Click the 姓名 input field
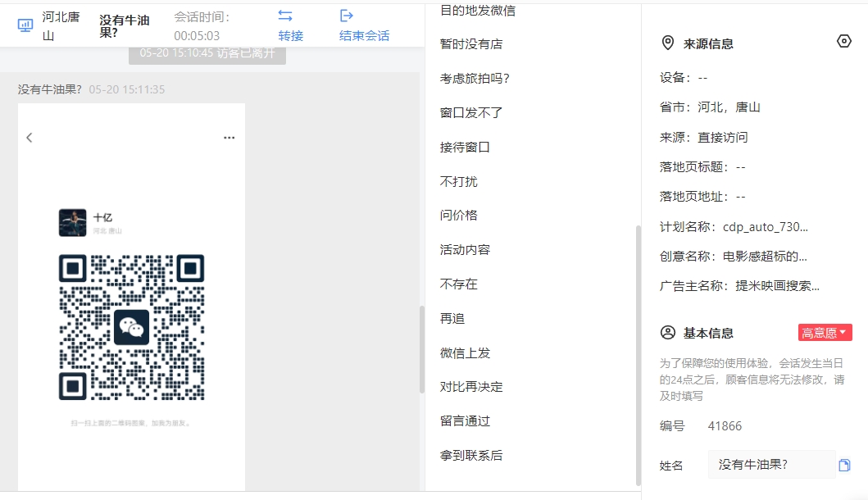The image size is (868, 500). click(771, 465)
